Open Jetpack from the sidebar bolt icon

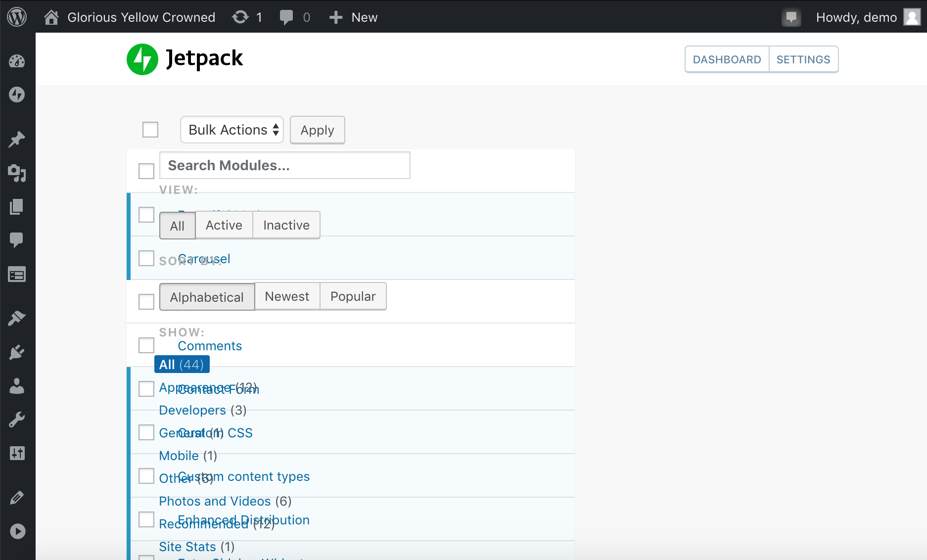point(17,94)
